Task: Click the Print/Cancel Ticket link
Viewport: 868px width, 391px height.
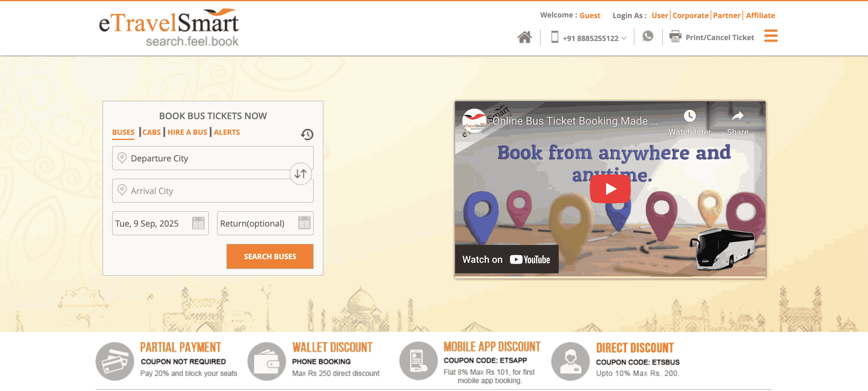Action: click(x=719, y=37)
